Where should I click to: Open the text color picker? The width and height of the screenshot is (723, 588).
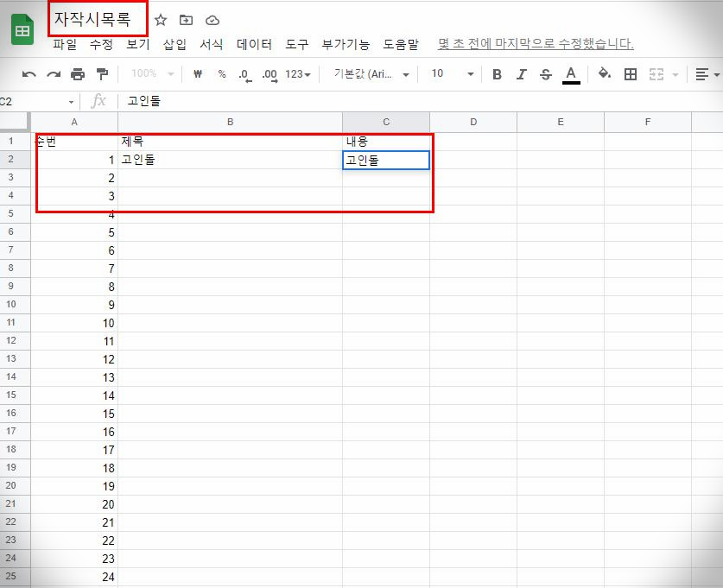pos(571,74)
